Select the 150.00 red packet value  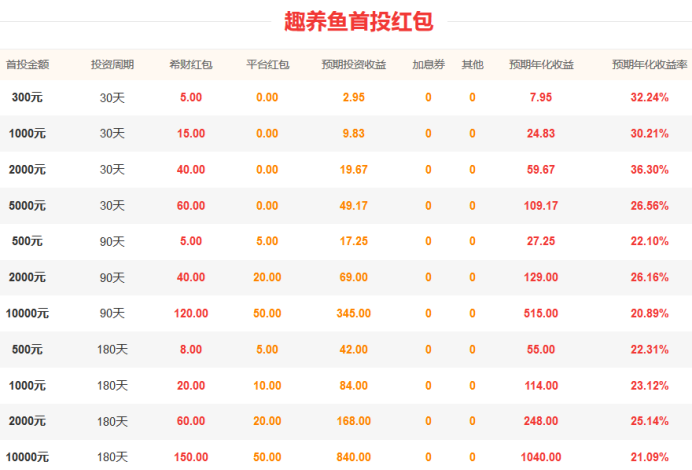click(x=191, y=457)
